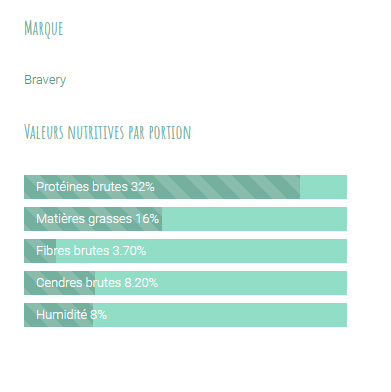391x392 pixels.
Task: Click the Fibres brutes 3.70% bar
Action: [185, 251]
